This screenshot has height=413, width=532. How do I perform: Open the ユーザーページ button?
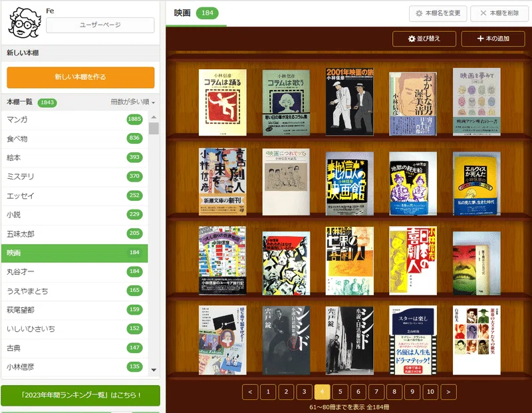(100, 25)
